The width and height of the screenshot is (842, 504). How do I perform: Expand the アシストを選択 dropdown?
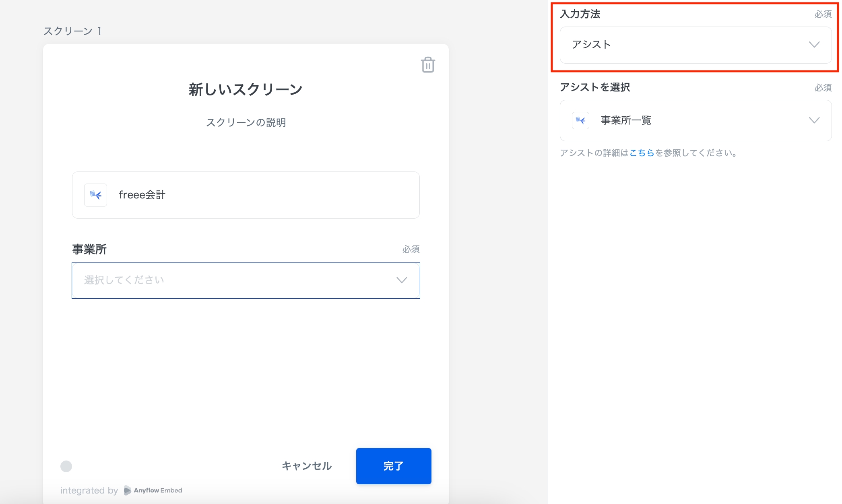coord(695,120)
